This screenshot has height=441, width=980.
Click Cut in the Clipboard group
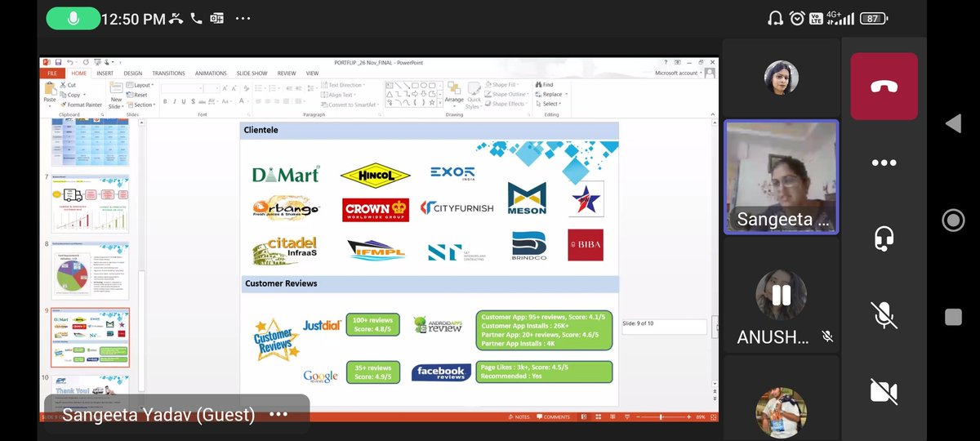coord(68,85)
